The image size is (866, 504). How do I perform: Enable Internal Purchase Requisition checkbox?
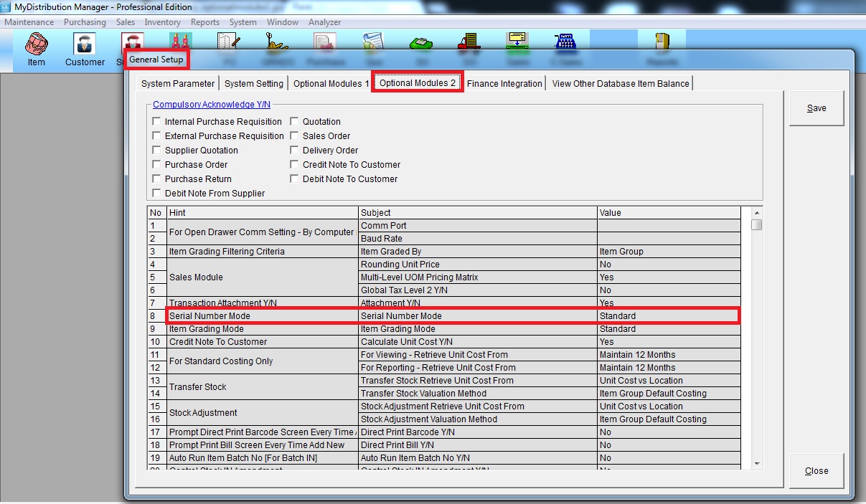157,122
